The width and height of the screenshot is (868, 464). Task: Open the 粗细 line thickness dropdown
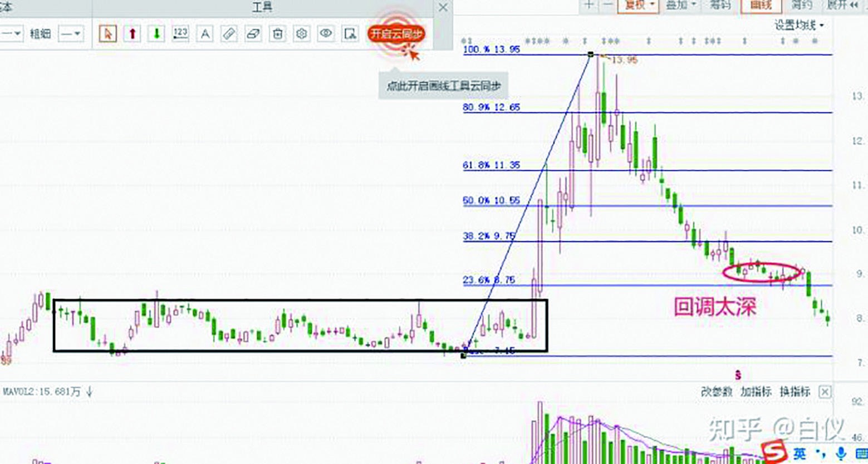[71, 34]
